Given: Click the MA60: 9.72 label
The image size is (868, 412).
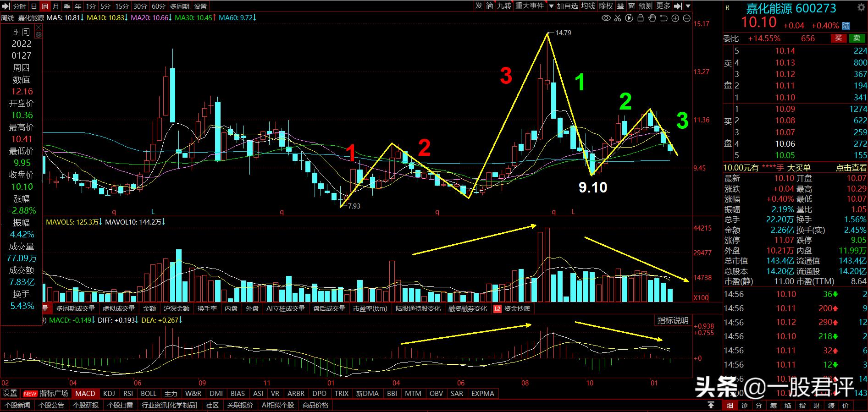Looking at the screenshot, I should pyautogui.click(x=237, y=18).
